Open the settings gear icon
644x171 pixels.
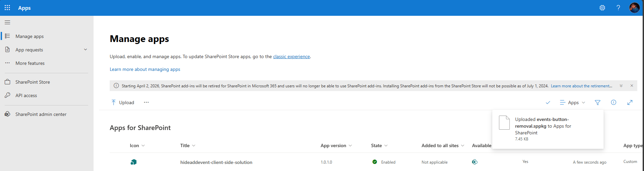(x=602, y=8)
